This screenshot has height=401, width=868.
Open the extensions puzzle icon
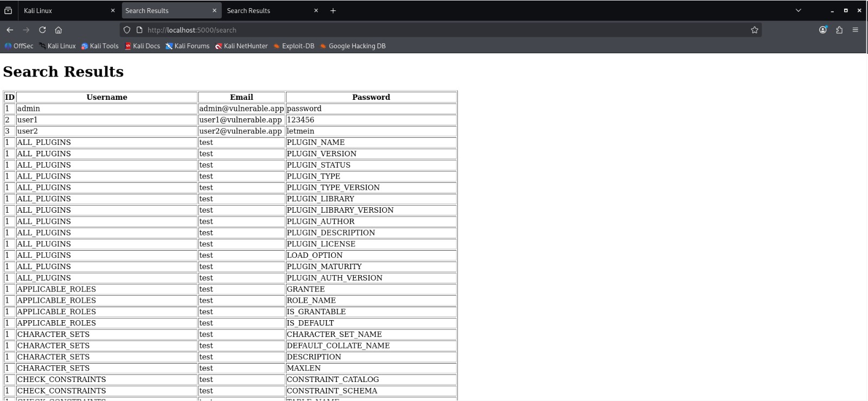[x=839, y=30]
